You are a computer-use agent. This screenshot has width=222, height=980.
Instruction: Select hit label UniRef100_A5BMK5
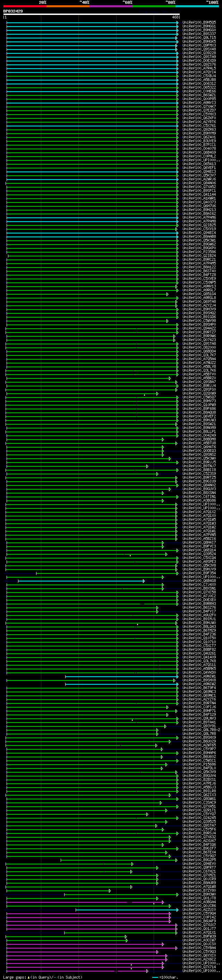pos(199,669)
